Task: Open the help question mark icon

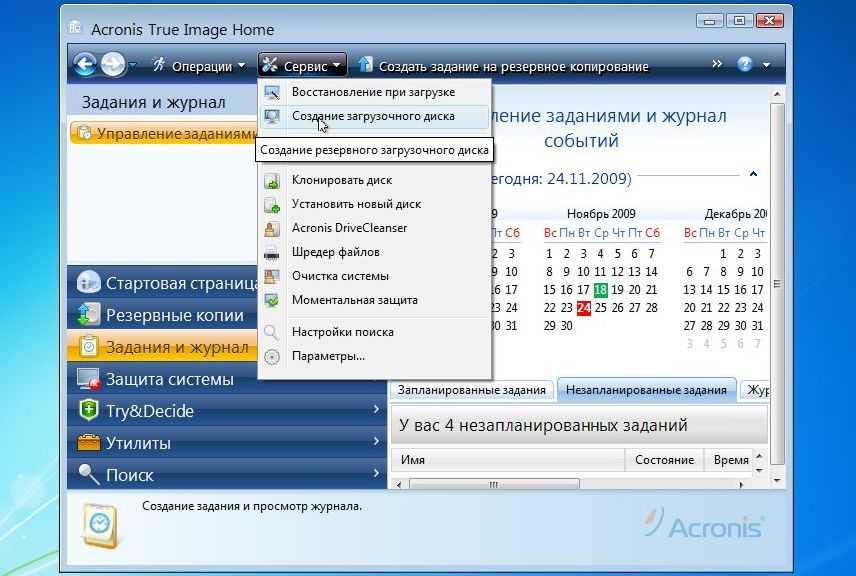Action: (745, 65)
